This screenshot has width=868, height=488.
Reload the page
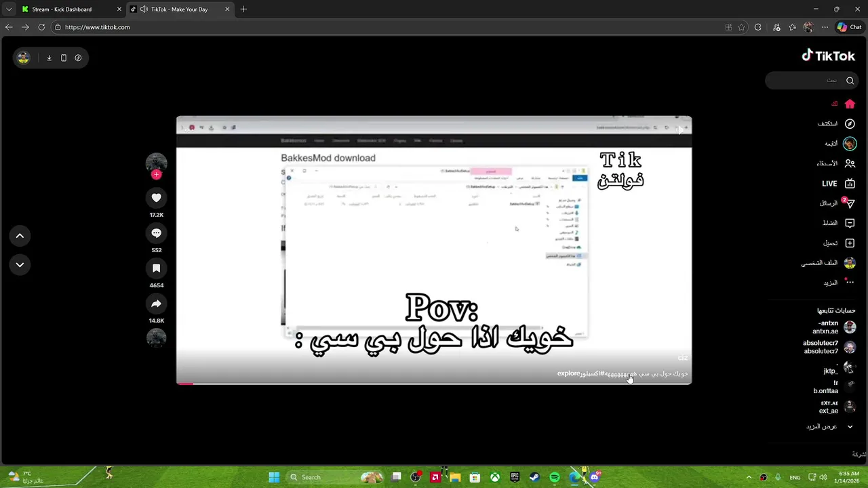(41, 27)
